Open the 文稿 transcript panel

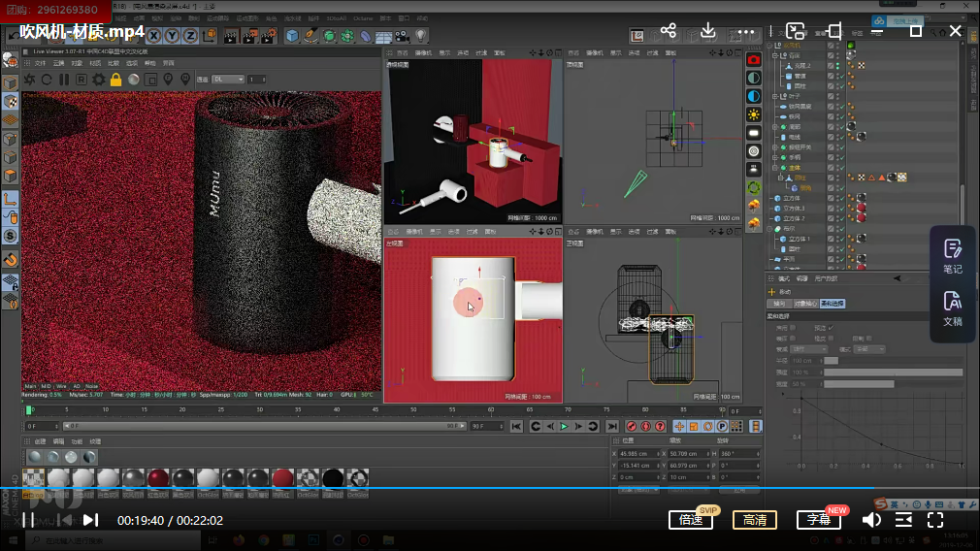pyautogui.click(x=953, y=308)
